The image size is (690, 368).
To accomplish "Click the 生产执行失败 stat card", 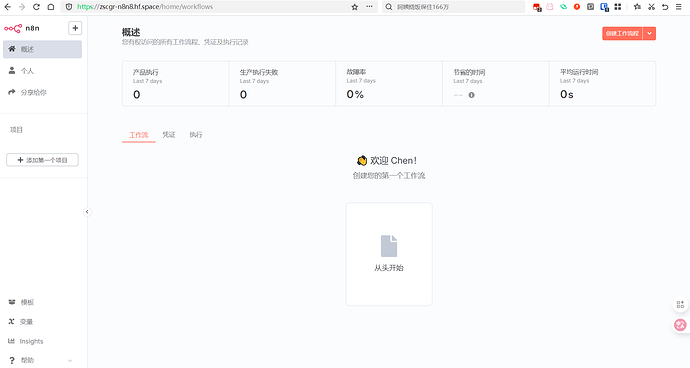I will (282, 84).
